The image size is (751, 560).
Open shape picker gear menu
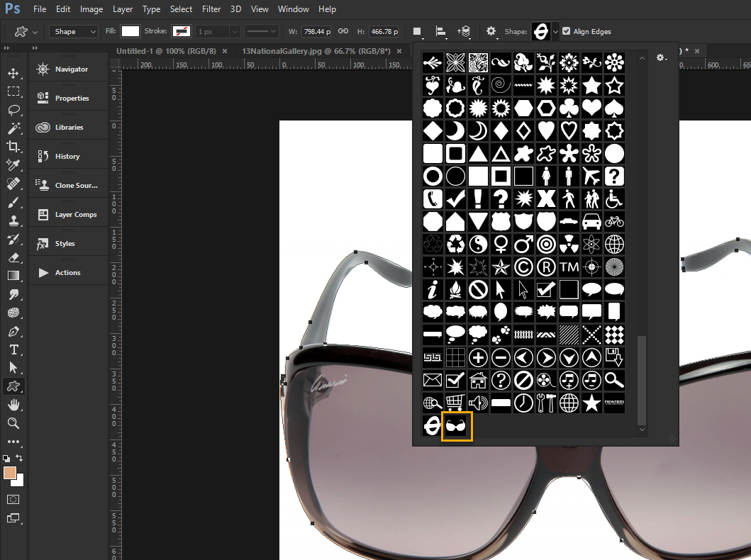click(x=662, y=58)
